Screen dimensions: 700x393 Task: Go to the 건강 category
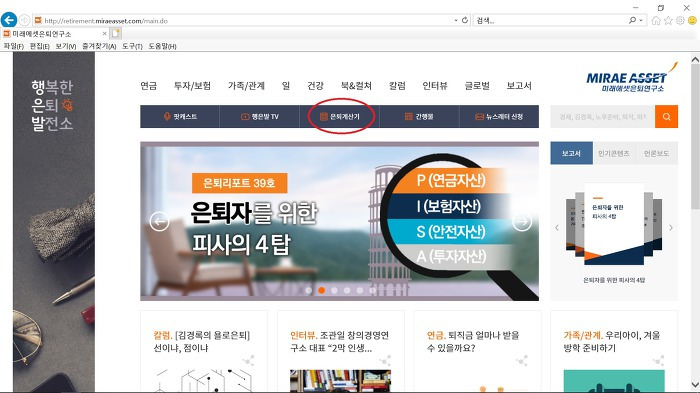click(315, 85)
